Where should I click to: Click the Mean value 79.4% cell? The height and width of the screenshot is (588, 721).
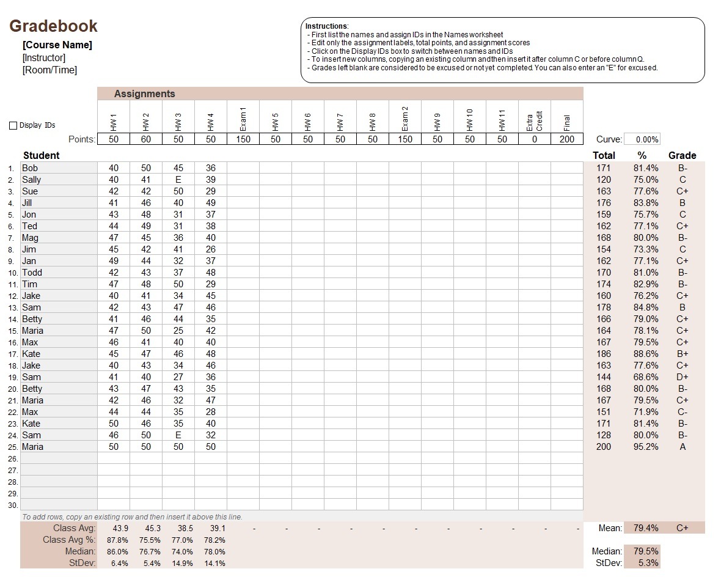coord(646,528)
